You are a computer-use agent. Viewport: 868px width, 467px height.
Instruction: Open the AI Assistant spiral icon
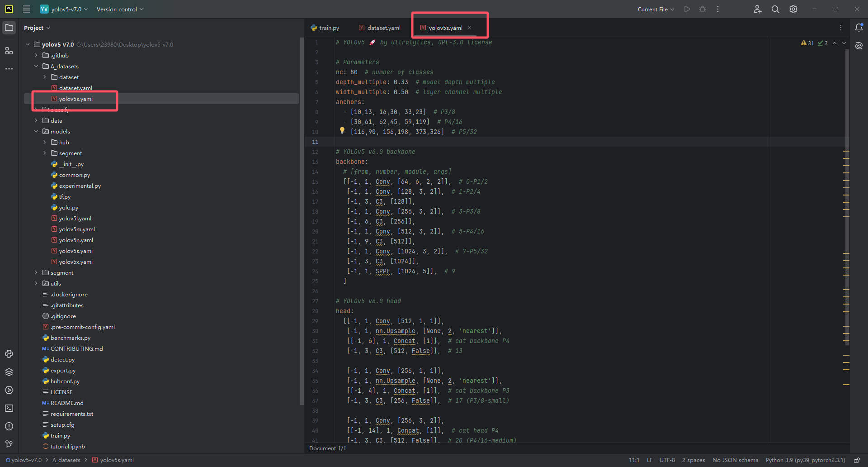[x=859, y=46]
